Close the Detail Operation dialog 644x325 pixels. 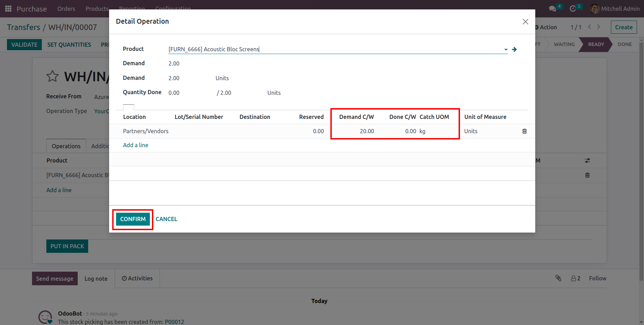tap(526, 22)
